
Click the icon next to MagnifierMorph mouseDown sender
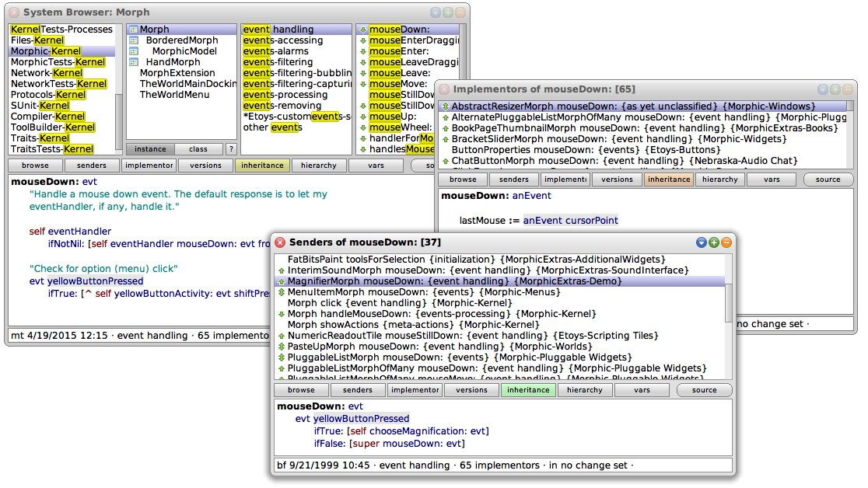tap(280, 283)
